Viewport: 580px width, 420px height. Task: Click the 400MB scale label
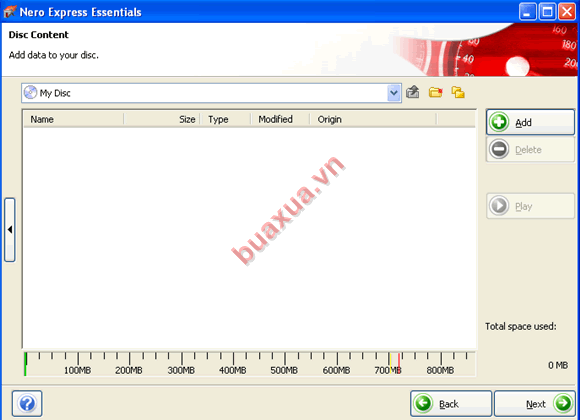(232, 370)
